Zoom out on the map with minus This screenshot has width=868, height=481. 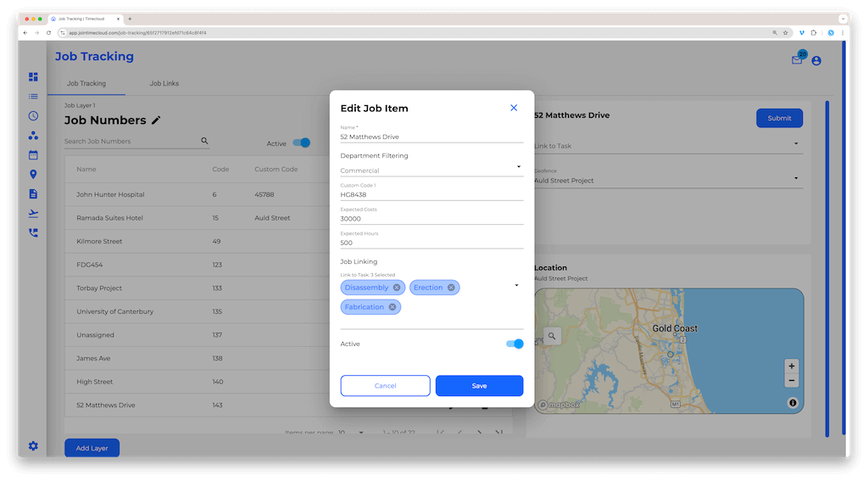[x=792, y=381]
